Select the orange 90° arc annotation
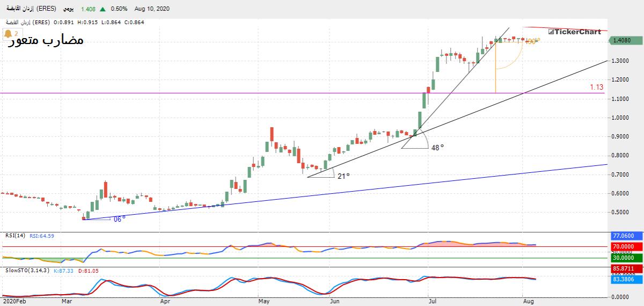644x306 pixels. click(530, 41)
